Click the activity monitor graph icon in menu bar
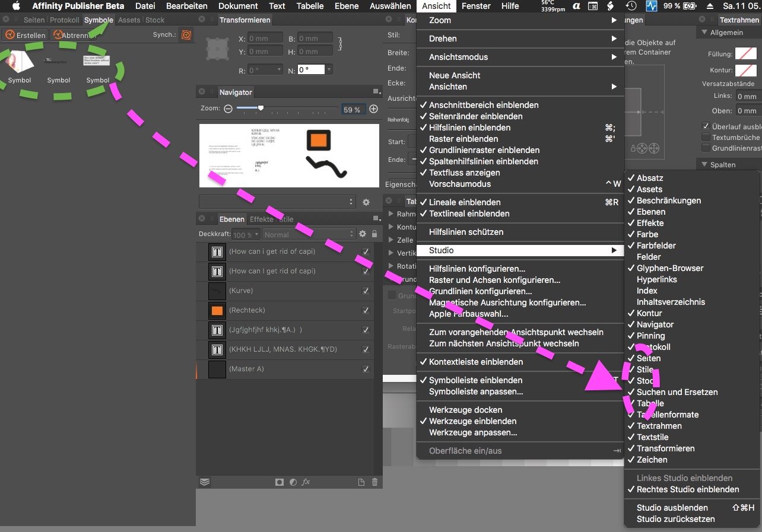 (652, 6)
